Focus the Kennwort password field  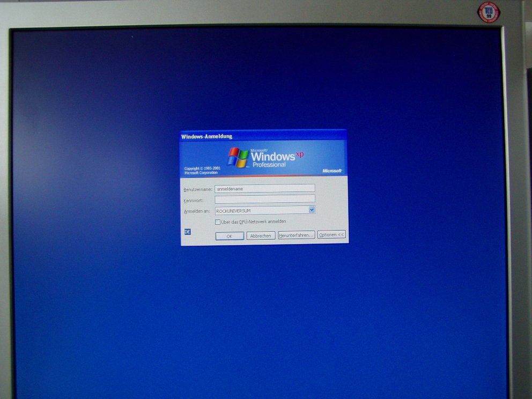pyautogui.click(x=264, y=199)
